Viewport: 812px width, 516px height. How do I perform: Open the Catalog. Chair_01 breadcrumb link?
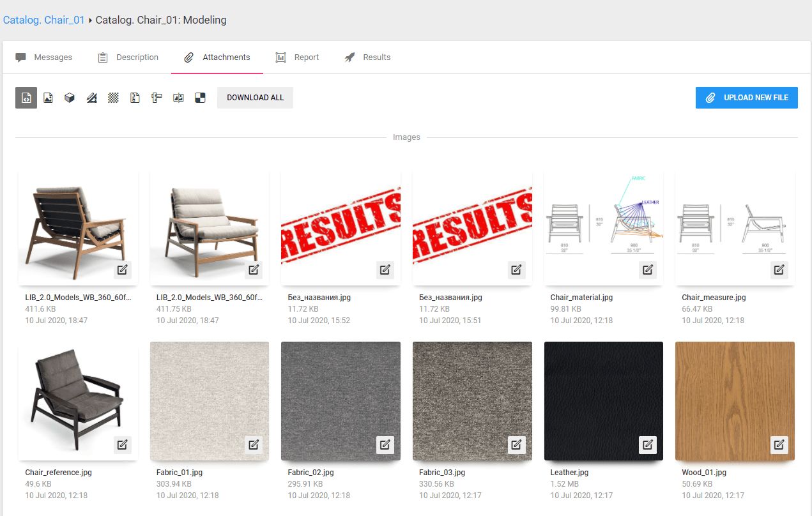[x=43, y=20]
